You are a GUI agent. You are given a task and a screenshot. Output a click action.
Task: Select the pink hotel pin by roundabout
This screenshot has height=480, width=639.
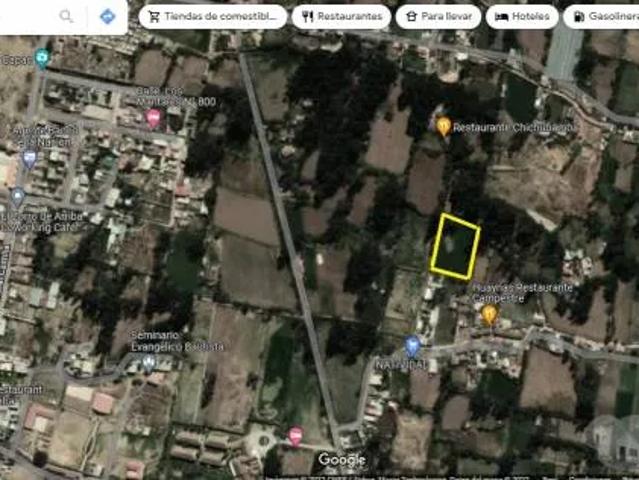(296, 436)
